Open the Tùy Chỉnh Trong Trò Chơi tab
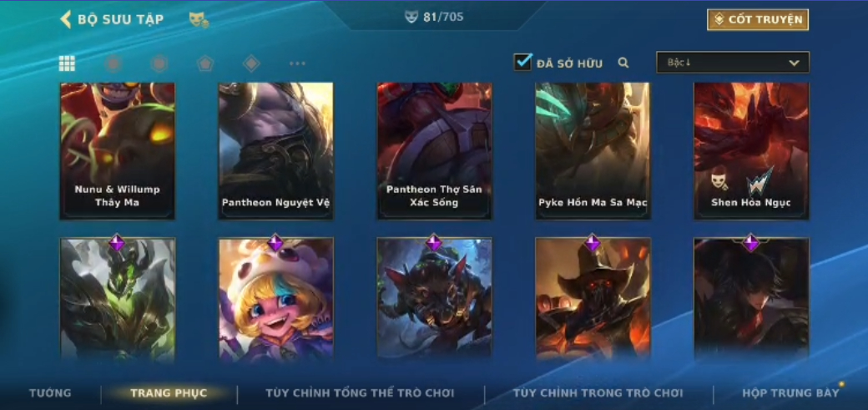 point(598,393)
